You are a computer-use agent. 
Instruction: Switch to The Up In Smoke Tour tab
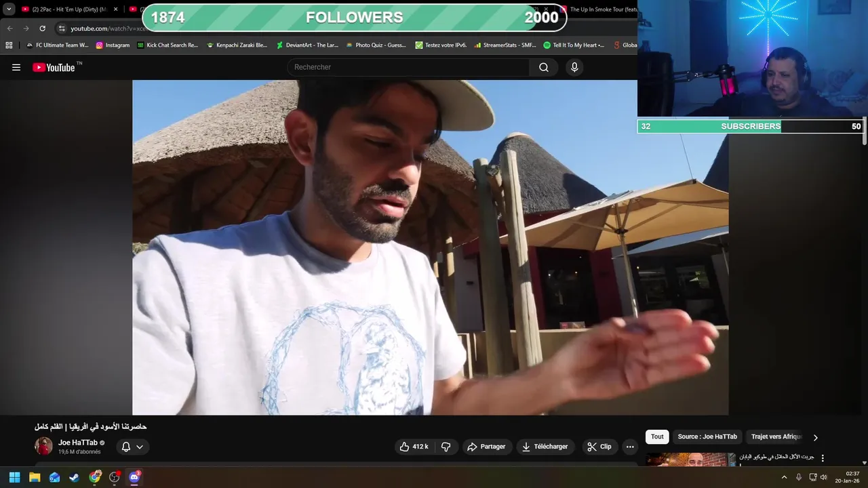598,9
